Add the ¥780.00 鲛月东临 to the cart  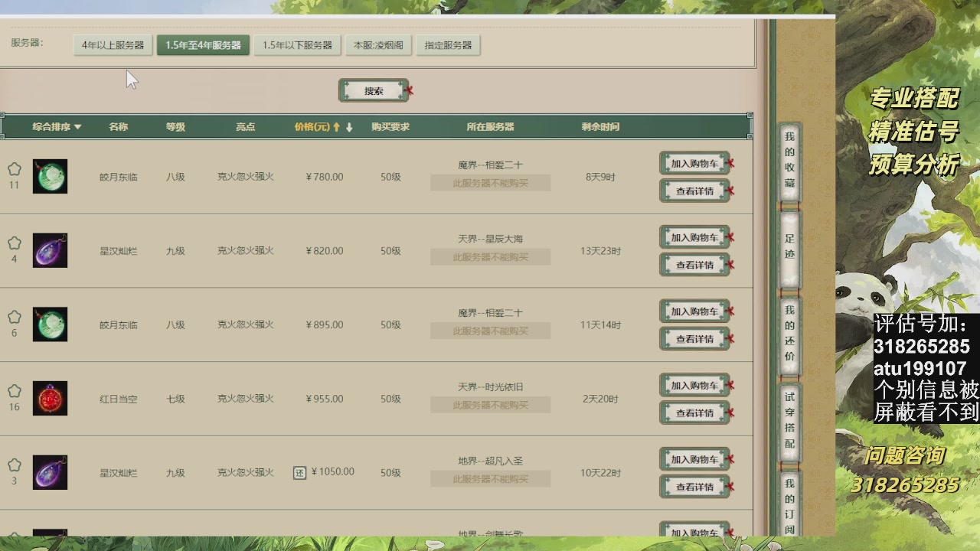[x=694, y=164]
